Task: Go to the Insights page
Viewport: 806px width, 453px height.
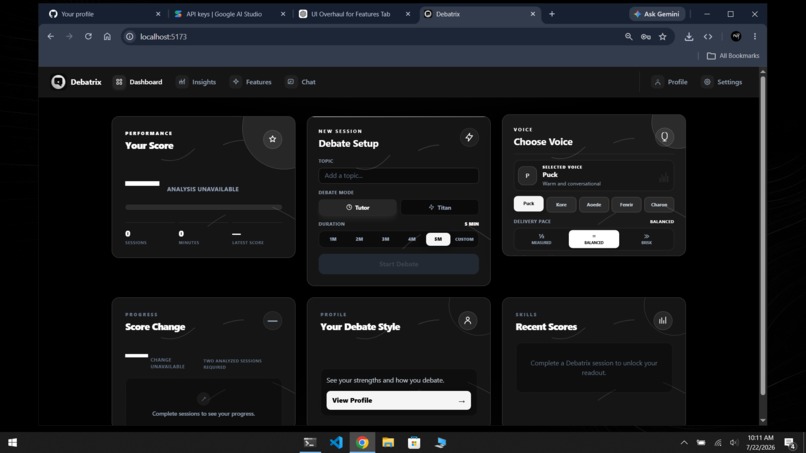Action: [x=197, y=82]
